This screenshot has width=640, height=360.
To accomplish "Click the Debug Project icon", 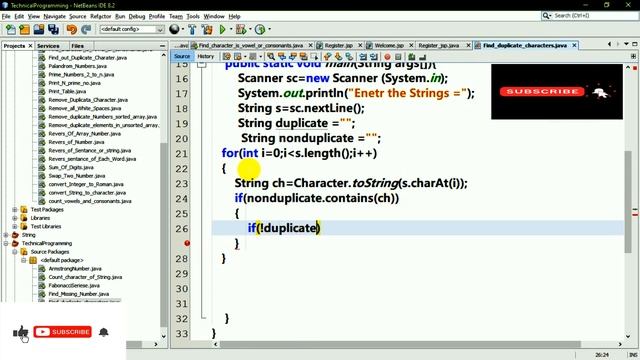I will click(241, 29).
